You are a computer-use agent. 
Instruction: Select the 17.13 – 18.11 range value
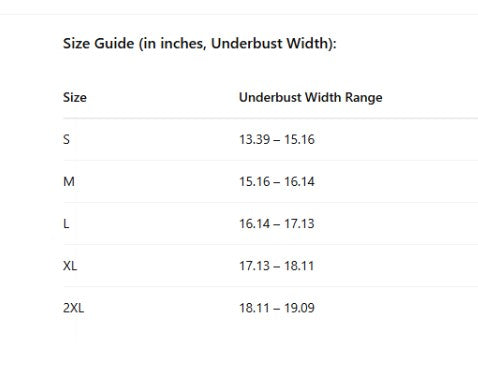277,266
